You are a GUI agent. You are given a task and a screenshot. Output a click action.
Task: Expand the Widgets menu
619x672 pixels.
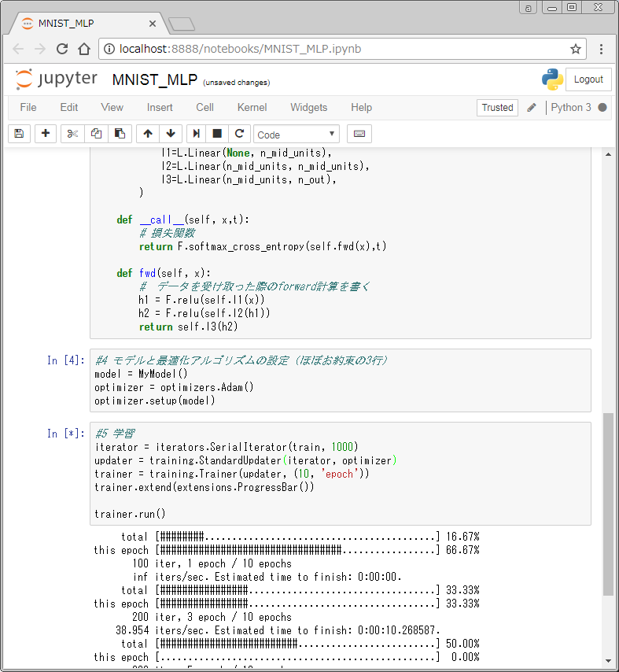(308, 107)
